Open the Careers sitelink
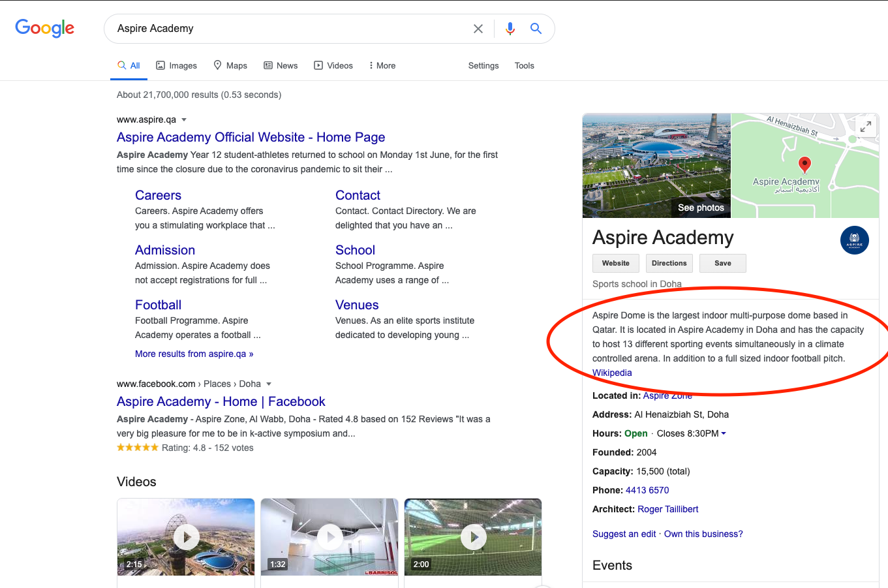The image size is (888, 588). point(159,195)
